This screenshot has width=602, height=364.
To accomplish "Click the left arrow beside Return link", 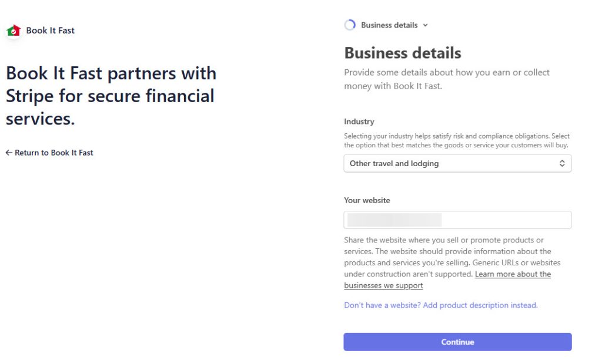I will pos(9,153).
